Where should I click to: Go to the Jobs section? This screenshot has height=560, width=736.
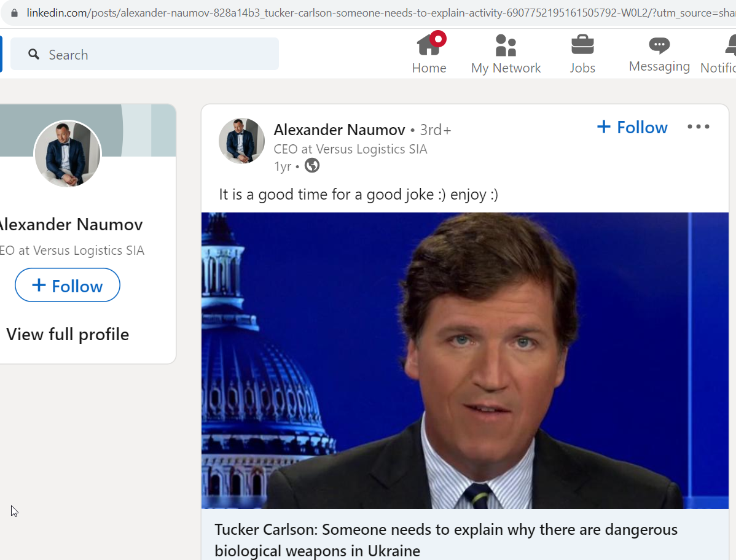(x=582, y=54)
